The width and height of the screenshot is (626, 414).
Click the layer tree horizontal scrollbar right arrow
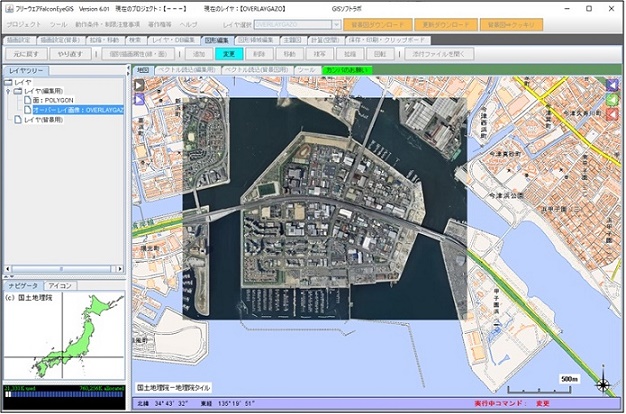click(120, 269)
